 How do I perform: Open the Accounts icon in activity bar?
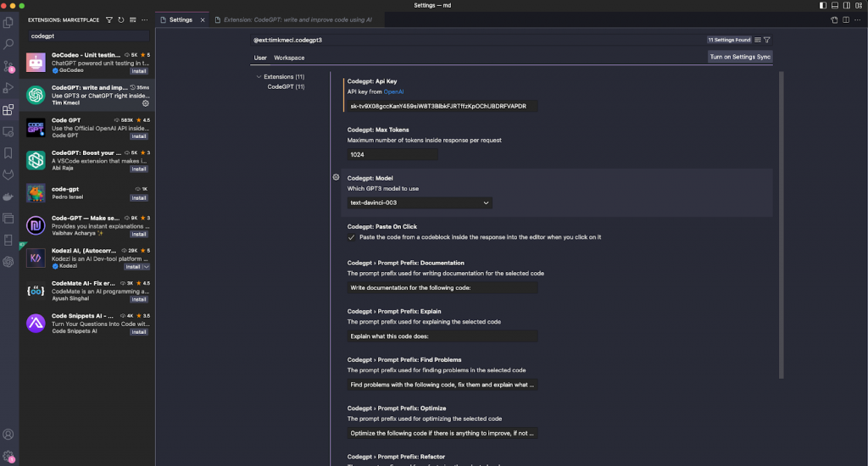tap(8, 435)
